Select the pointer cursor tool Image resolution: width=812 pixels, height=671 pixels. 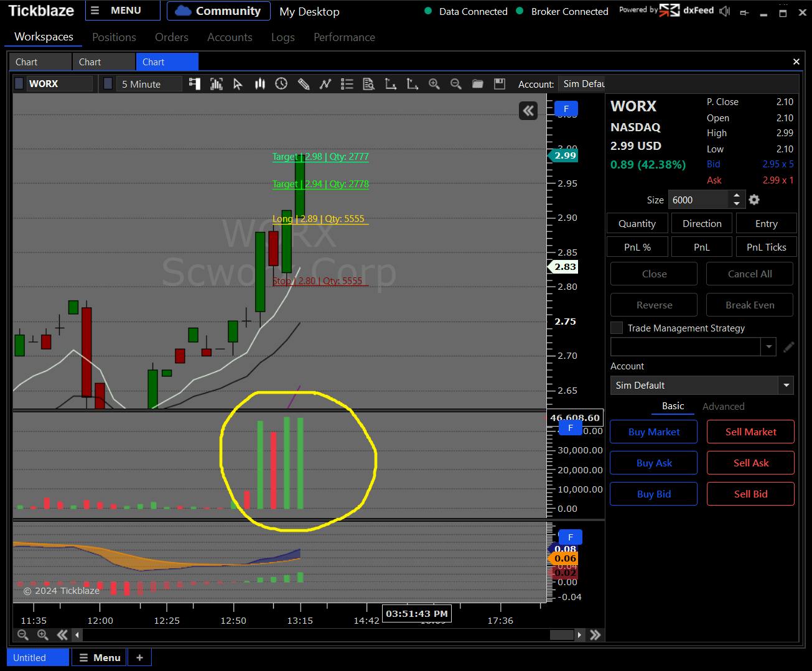pyautogui.click(x=238, y=84)
